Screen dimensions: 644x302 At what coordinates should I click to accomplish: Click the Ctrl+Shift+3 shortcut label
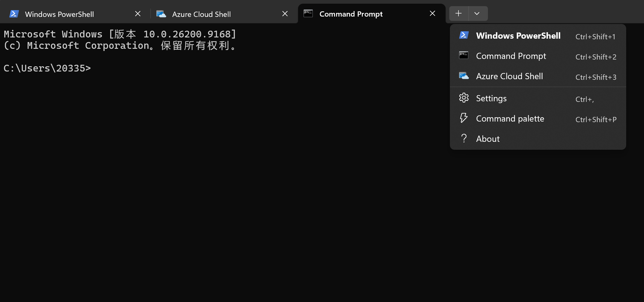pyautogui.click(x=596, y=77)
